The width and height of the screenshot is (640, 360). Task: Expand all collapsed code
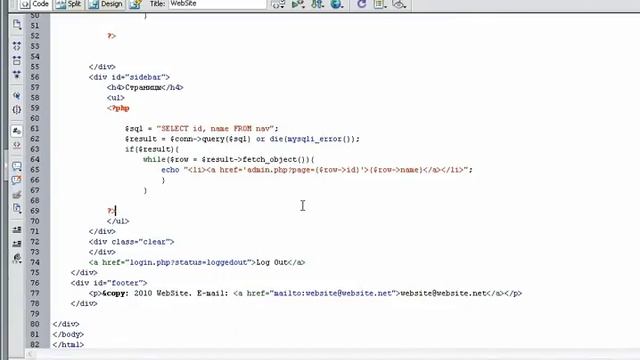coord(17,75)
